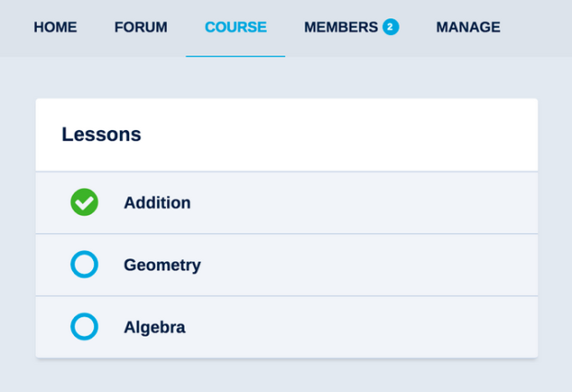The width and height of the screenshot is (572, 392).
Task: Open the FORUM tab
Action: coord(140,28)
